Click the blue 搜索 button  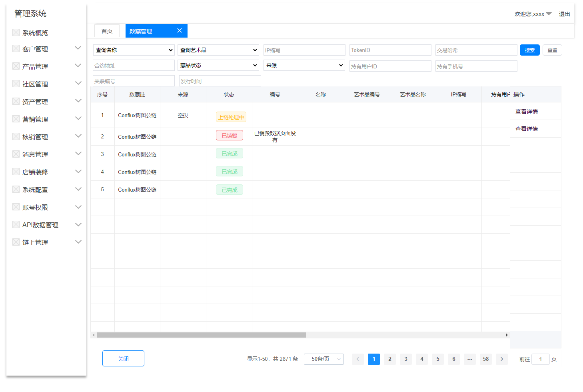click(x=530, y=50)
